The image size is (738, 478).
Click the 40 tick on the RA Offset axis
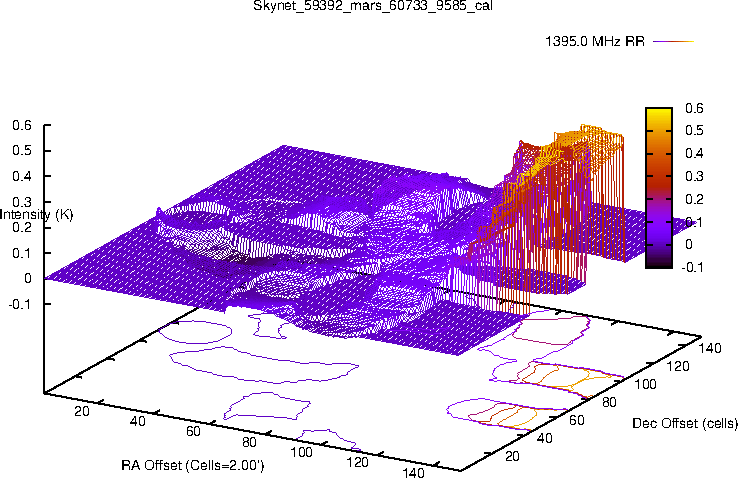point(137,421)
